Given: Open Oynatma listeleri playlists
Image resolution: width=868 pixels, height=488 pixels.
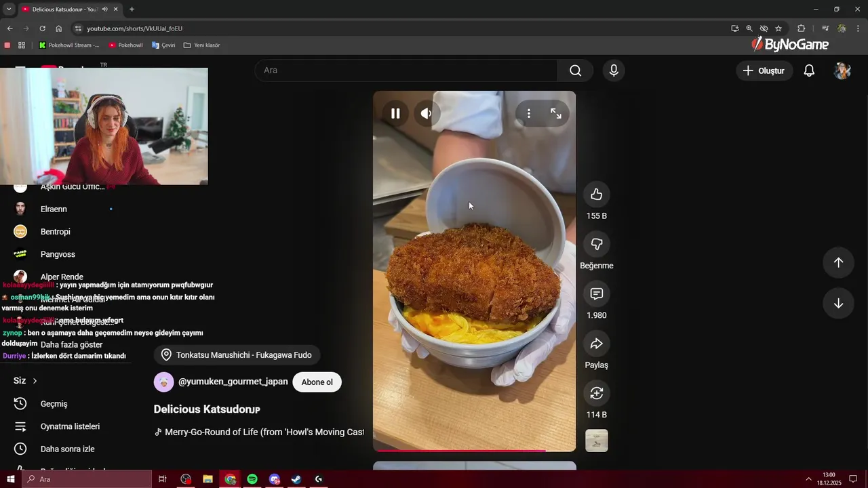Looking at the screenshot, I should point(70,426).
